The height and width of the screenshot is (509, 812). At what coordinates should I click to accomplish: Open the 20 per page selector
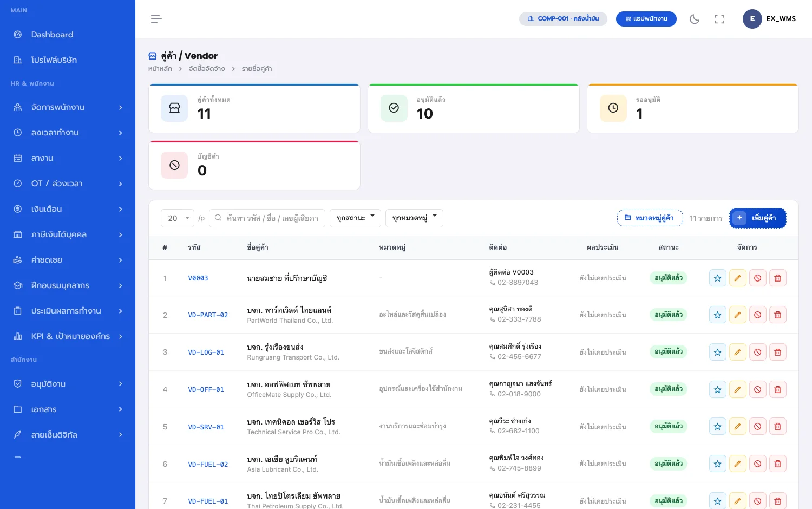click(x=178, y=218)
